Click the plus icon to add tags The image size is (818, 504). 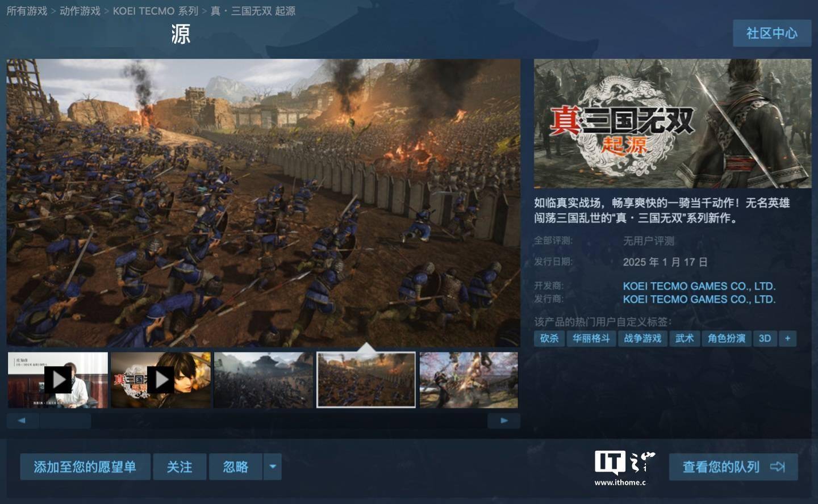[787, 338]
